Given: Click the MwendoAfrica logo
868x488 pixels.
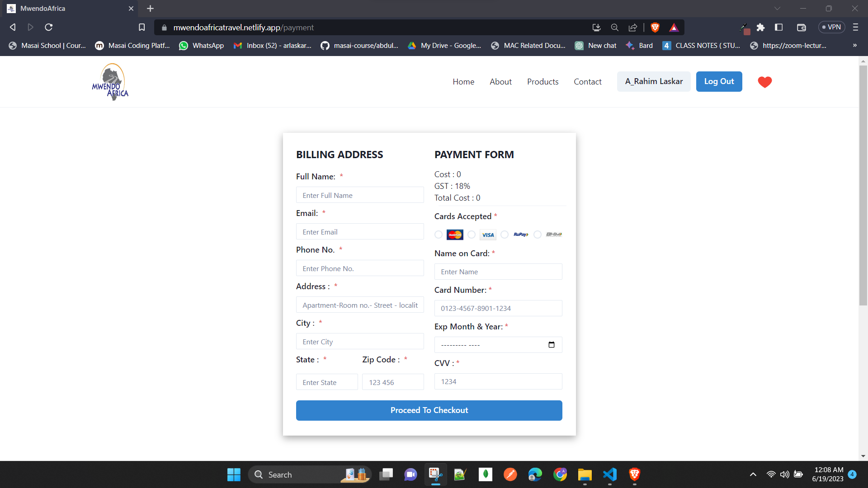Looking at the screenshot, I should [x=110, y=82].
